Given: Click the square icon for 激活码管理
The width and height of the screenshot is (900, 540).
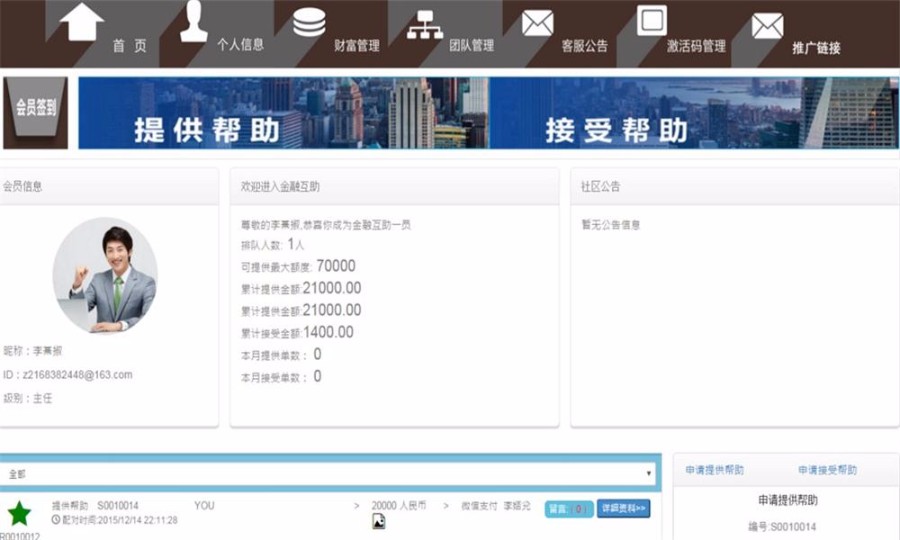Looking at the screenshot, I should coord(652,21).
